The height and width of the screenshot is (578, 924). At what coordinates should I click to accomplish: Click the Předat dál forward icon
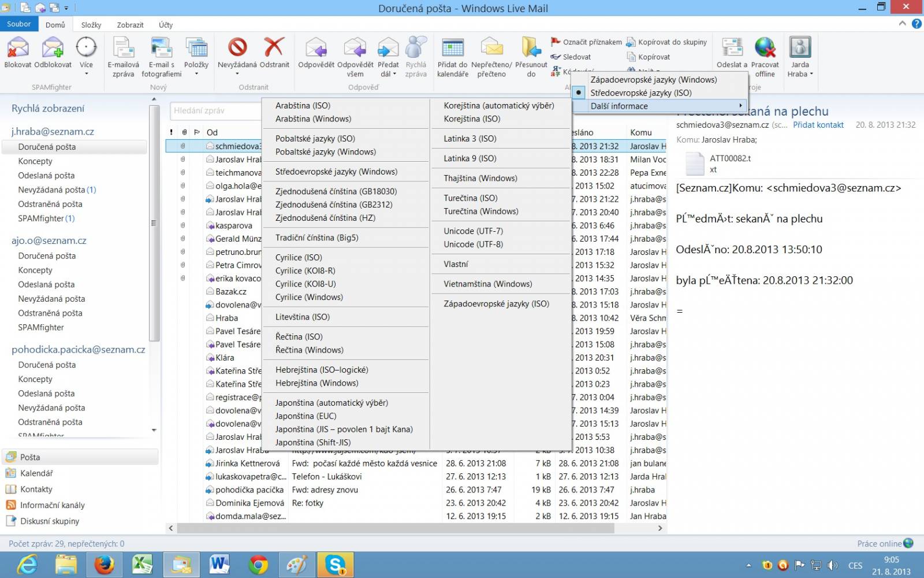(x=388, y=47)
